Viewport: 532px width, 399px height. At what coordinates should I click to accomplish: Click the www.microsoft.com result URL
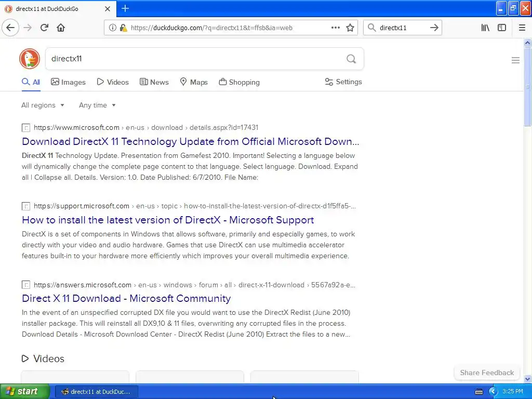[146, 128]
